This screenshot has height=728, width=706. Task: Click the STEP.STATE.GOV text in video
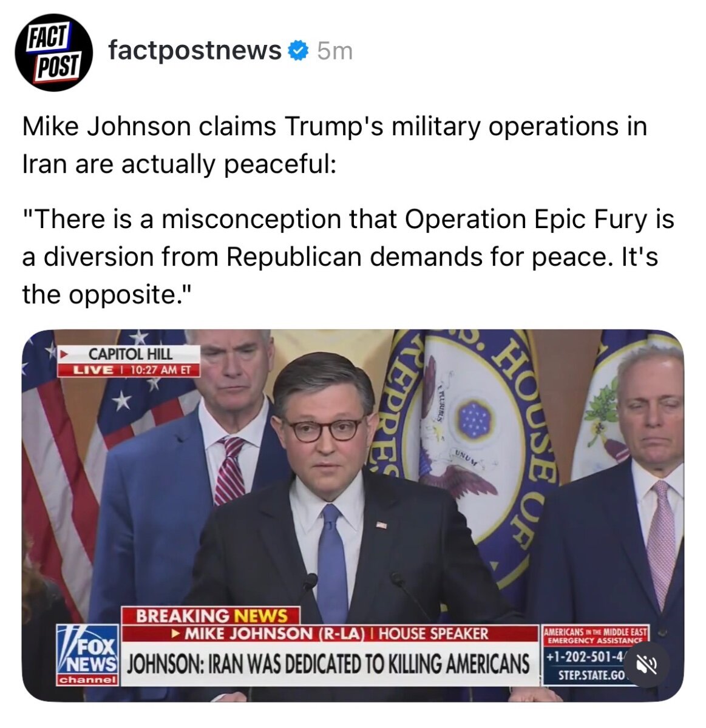coord(592,675)
